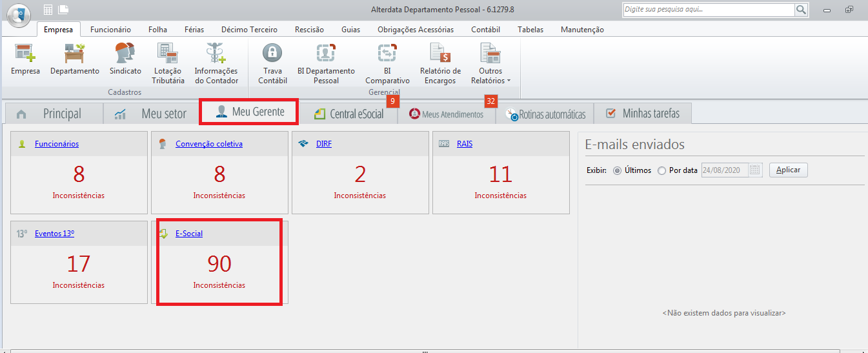The image size is (868, 353).
Task: Open the E-Social link
Action: (x=189, y=234)
